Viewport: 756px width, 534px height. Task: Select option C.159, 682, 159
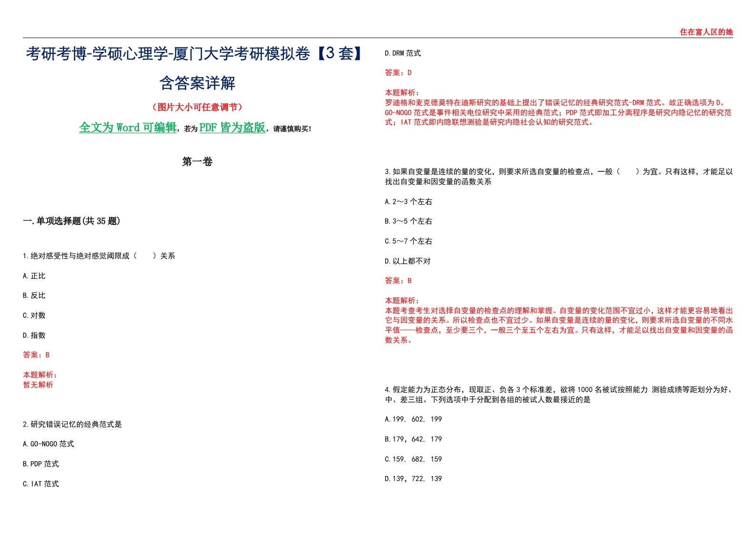(413, 459)
